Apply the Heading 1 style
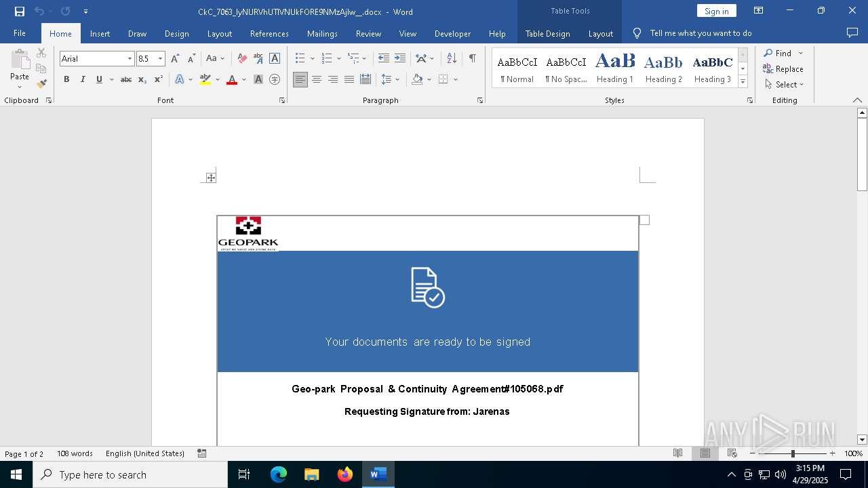The image size is (868, 488). click(x=615, y=68)
